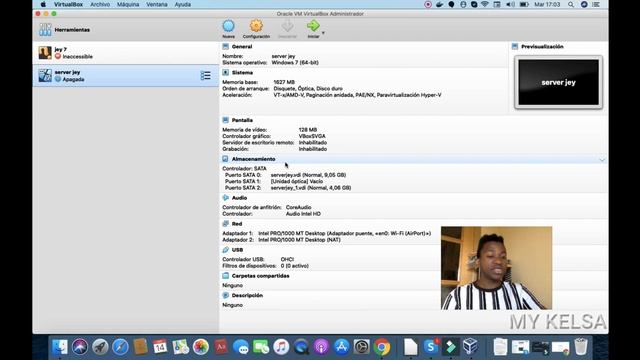Click the Descripción section icon
Viewport: 640px width, 360px height.
[225, 295]
